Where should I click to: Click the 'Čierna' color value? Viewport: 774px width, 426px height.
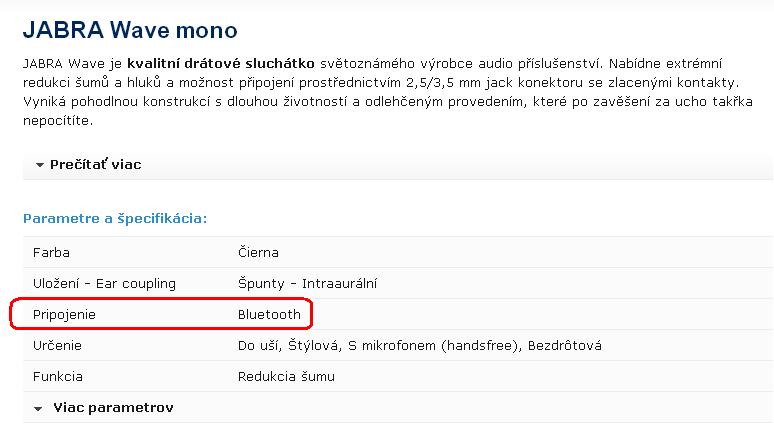coord(258,252)
